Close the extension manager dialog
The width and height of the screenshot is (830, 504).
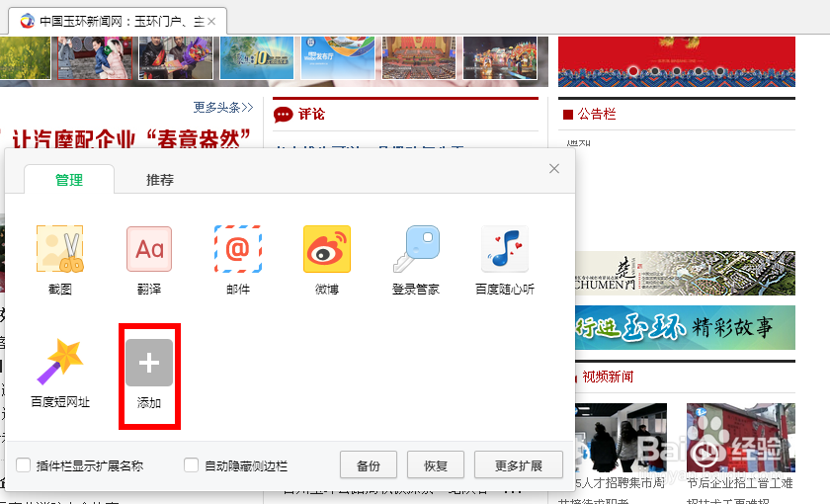[554, 168]
